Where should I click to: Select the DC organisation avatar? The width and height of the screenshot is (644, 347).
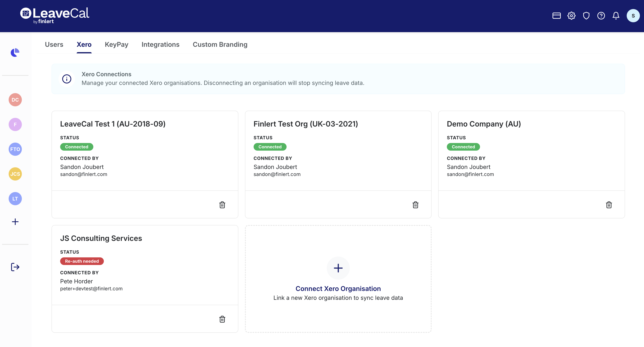click(15, 100)
